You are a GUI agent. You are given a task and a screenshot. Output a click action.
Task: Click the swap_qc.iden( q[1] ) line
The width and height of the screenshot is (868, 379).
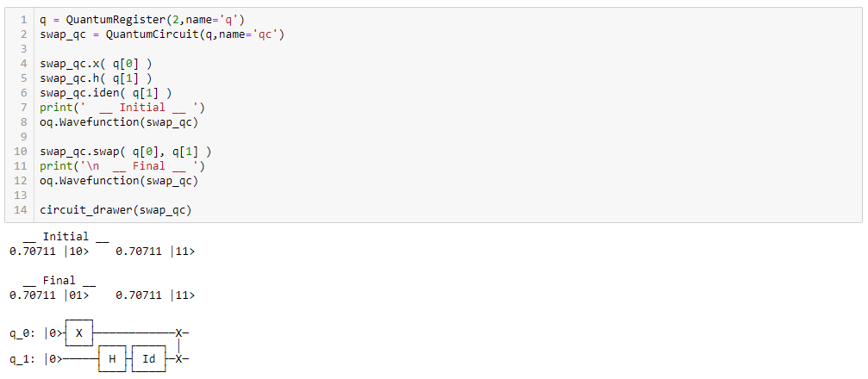(105, 93)
